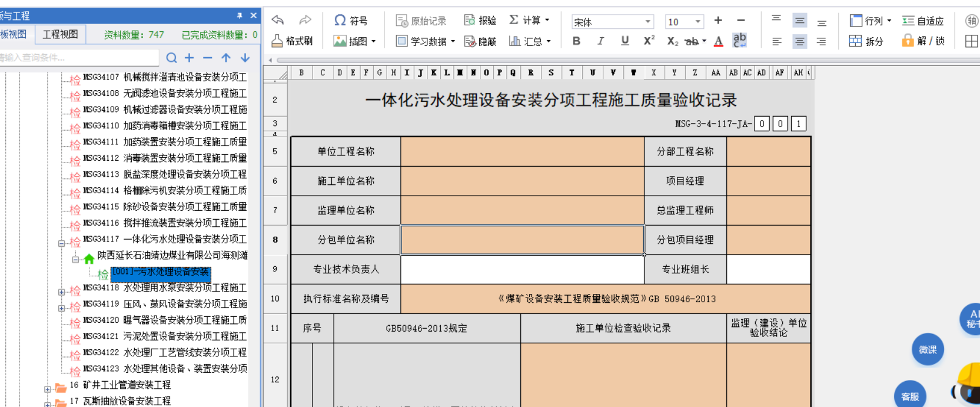The image size is (980, 407).
Task: Click the red font color button
Action: [718, 41]
